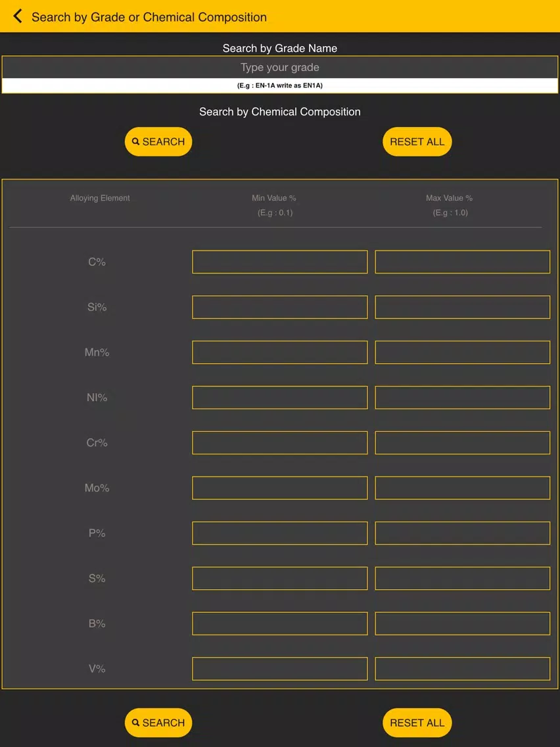560x747 pixels.
Task: Select the V% maximum value field
Action: (x=462, y=669)
